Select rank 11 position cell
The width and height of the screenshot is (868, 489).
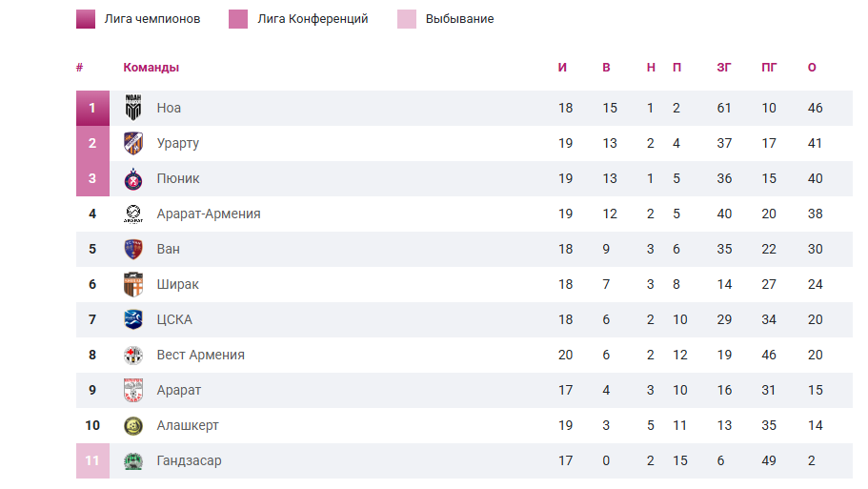[x=92, y=460]
